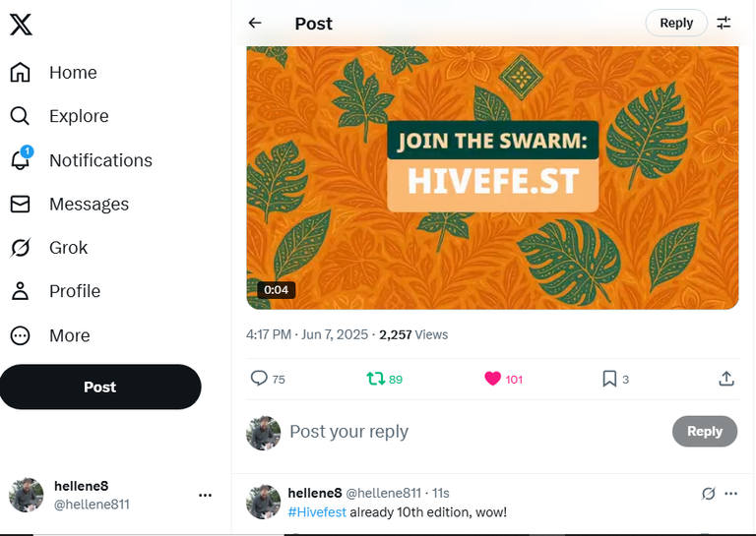Open Notifications via the bell icon
The height and width of the screenshot is (536, 756).
tap(21, 159)
